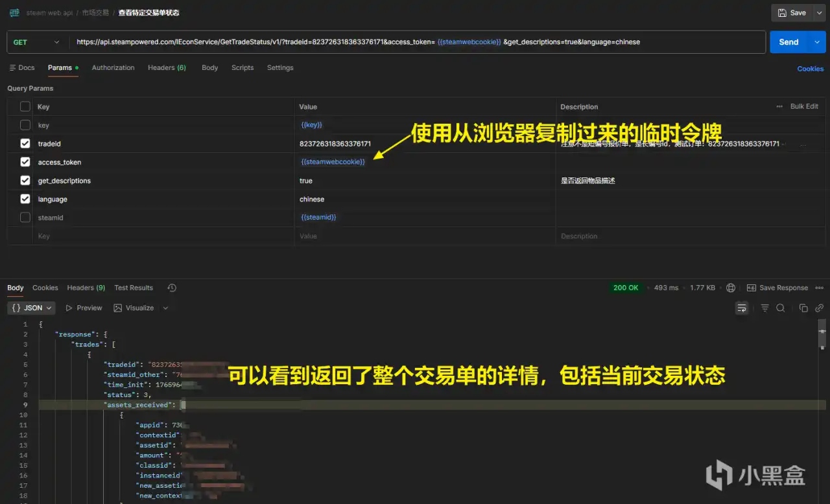Screen dimensions: 830x504
Task: Filter the JSON response results
Action: point(765,308)
